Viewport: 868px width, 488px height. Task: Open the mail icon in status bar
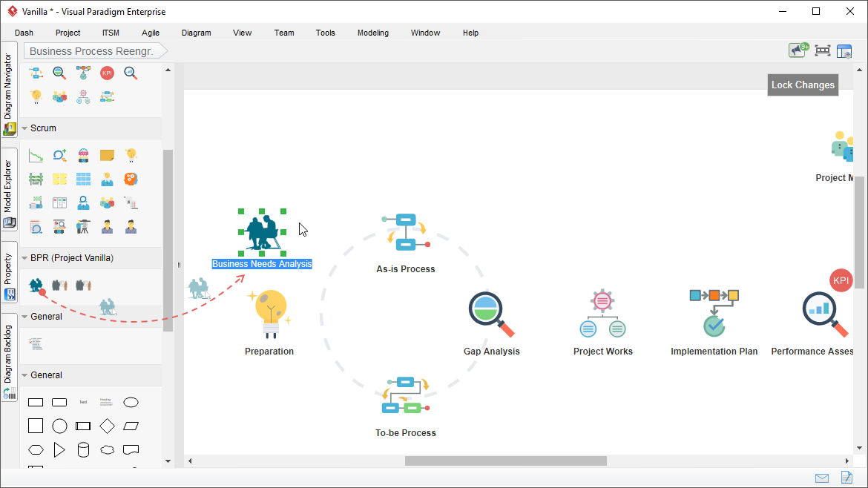pyautogui.click(x=822, y=478)
